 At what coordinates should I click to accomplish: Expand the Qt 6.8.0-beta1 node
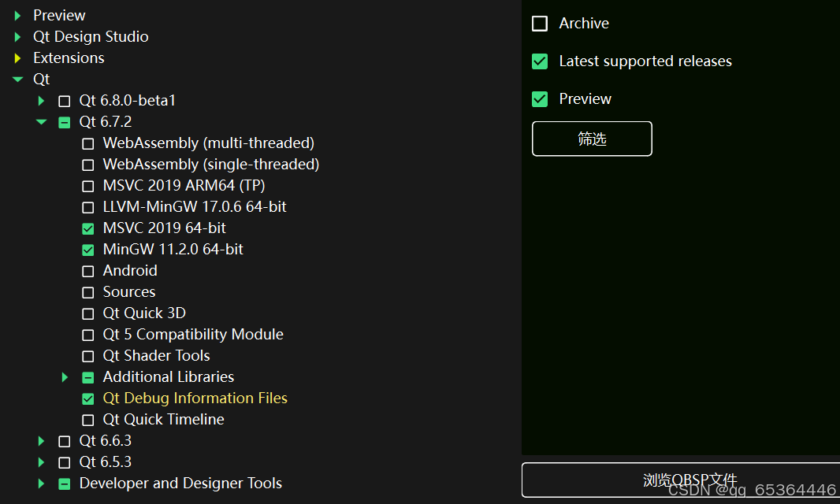click(41, 101)
